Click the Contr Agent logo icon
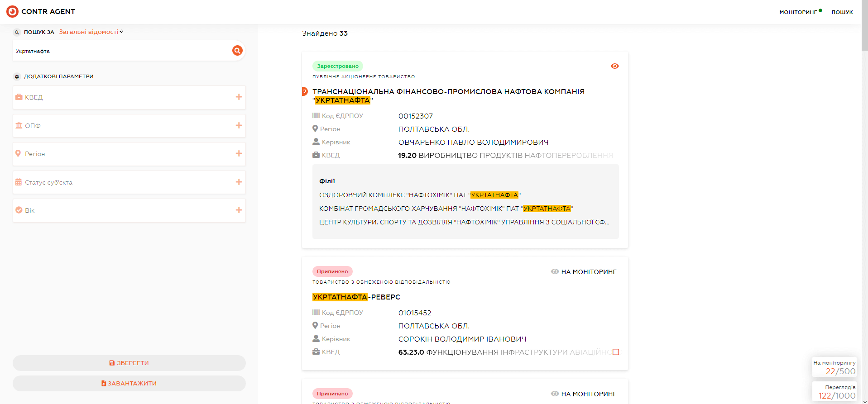Screen dimensions: 868x404 coord(13,11)
